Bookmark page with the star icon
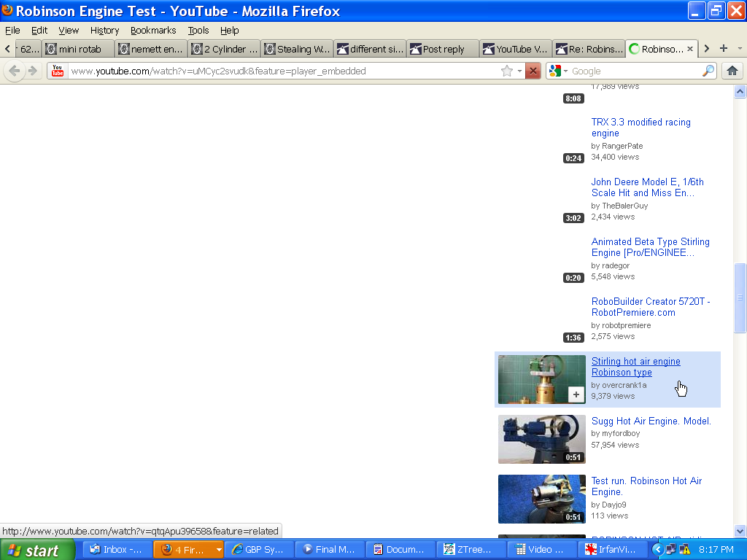747x560 pixels. tap(507, 71)
